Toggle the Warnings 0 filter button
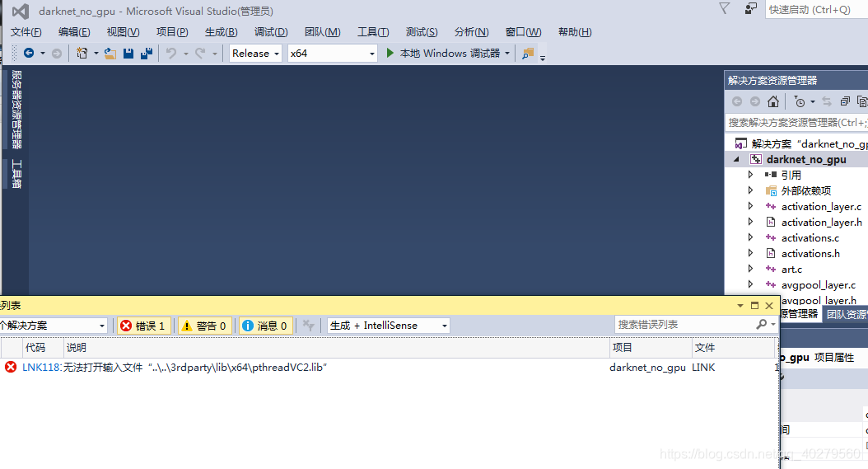This screenshot has width=868, height=469. tap(204, 326)
